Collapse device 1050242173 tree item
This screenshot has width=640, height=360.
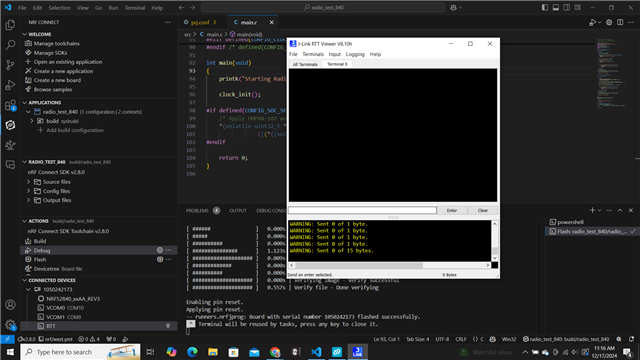(28, 289)
